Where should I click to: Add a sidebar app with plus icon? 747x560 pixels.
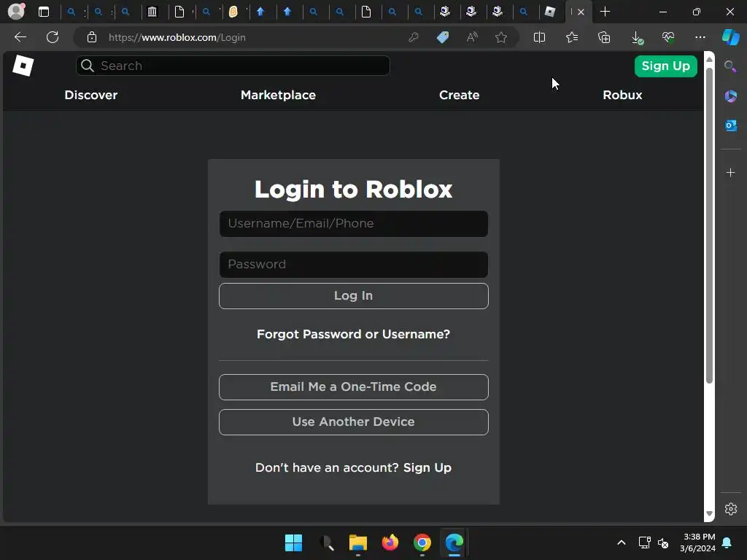coord(731,172)
